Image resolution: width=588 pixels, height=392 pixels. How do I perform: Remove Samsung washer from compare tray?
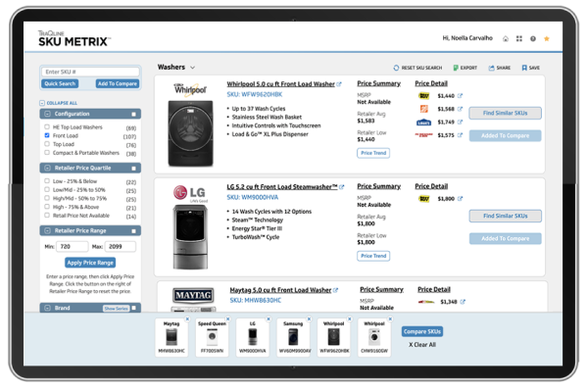[309, 318]
